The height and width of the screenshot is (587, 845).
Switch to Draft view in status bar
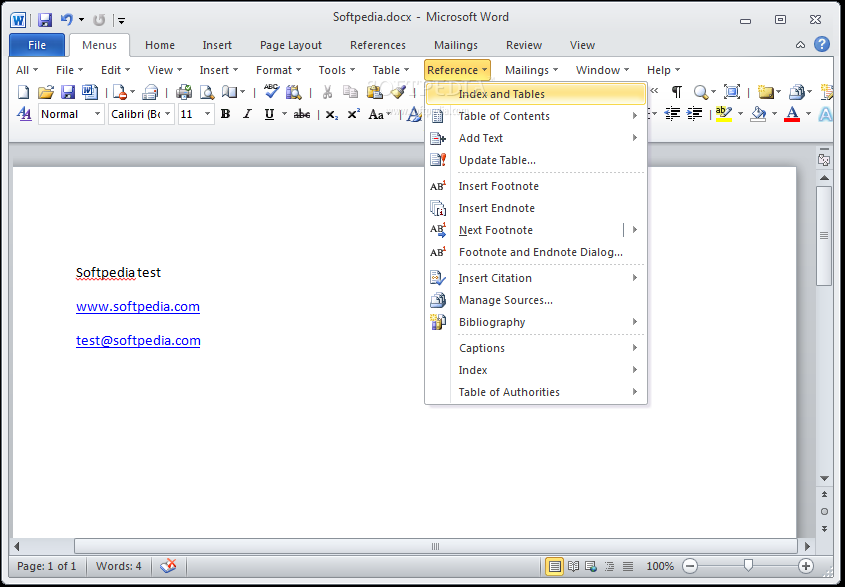pos(628,567)
